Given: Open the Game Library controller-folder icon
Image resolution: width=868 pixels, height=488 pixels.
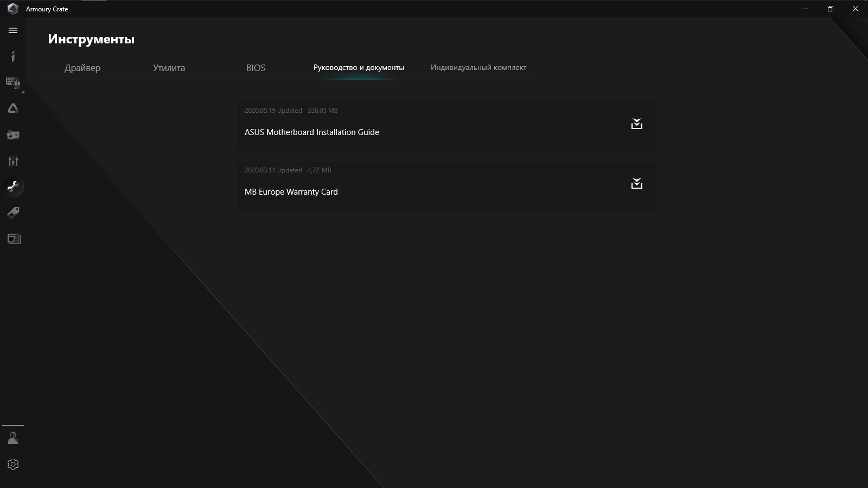Looking at the screenshot, I should pos(13,134).
